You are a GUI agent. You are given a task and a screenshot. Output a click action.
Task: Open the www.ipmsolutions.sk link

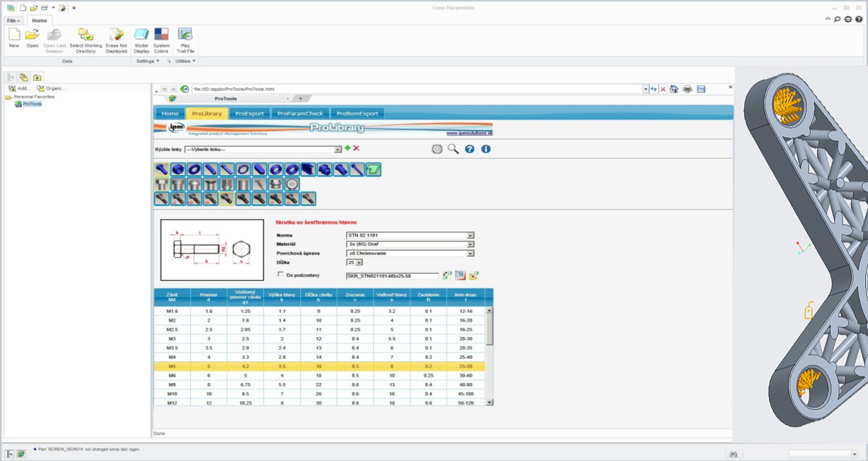click(x=469, y=133)
